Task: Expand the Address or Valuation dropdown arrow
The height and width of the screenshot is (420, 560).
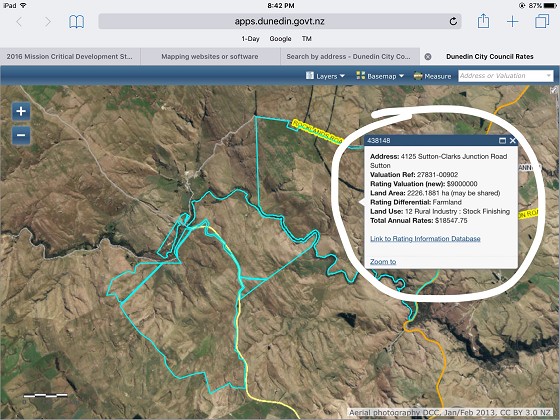Action: coord(549,76)
